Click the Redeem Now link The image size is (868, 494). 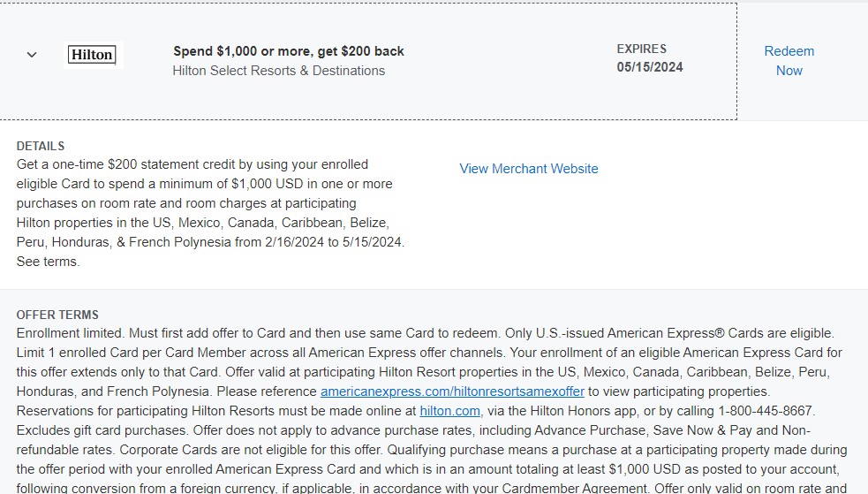789,61
